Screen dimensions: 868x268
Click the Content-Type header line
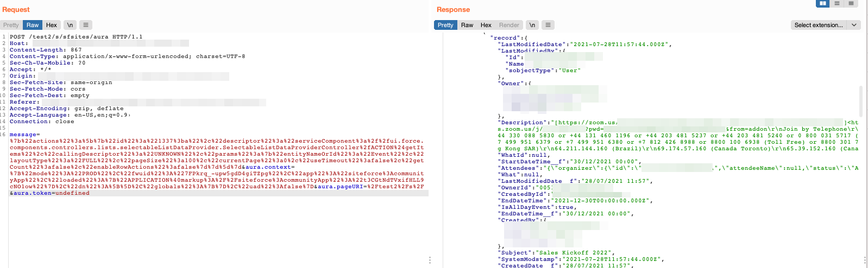(x=127, y=56)
